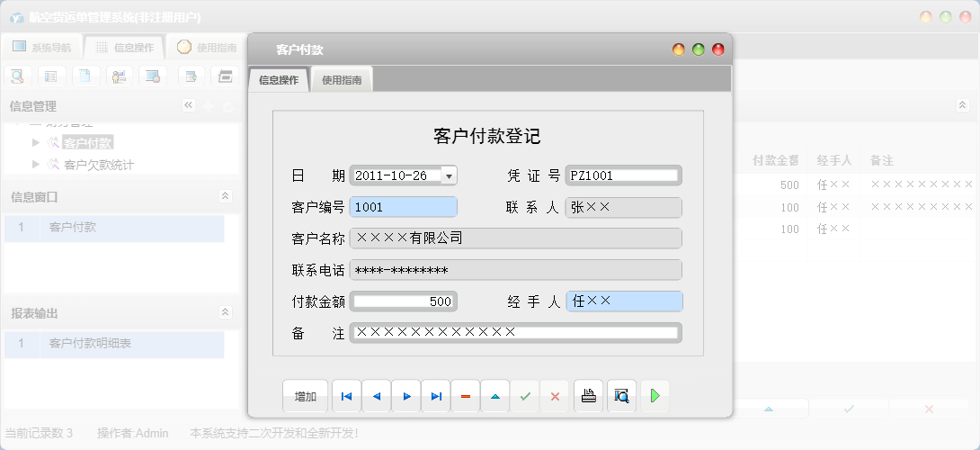Click the list view toolbar icon in main window
Image resolution: width=980 pixels, height=450 pixels.
pos(51,76)
